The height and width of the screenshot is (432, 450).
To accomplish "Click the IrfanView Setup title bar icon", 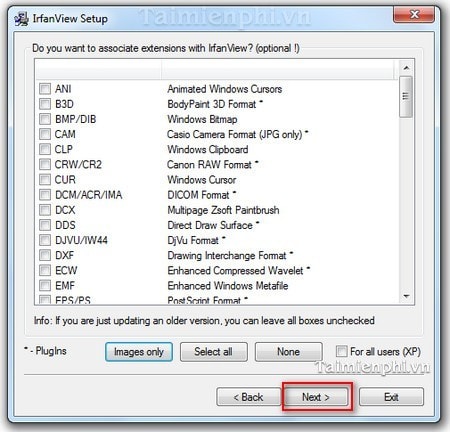I will point(22,19).
